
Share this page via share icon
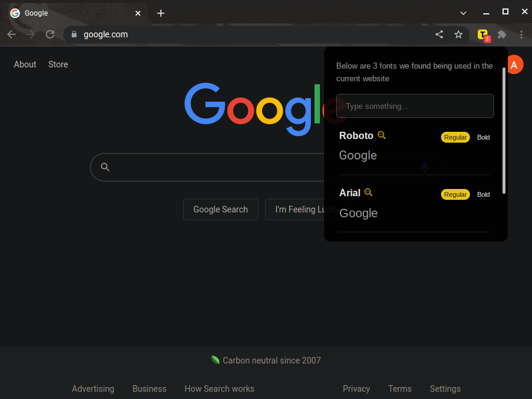tap(439, 34)
